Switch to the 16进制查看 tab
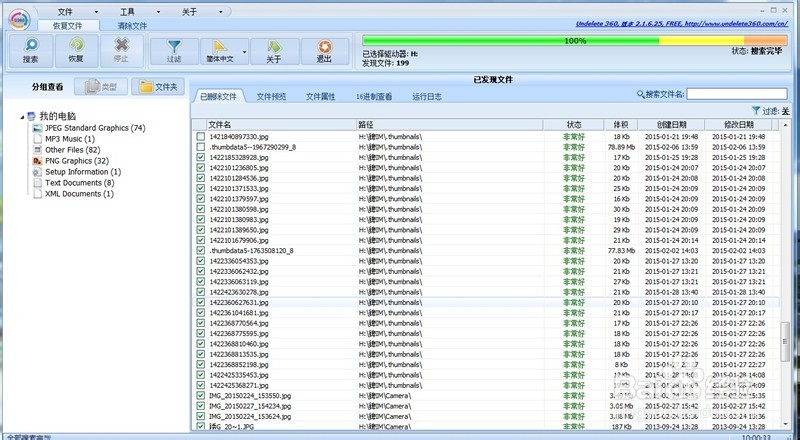800x440 pixels. [374, 96]
